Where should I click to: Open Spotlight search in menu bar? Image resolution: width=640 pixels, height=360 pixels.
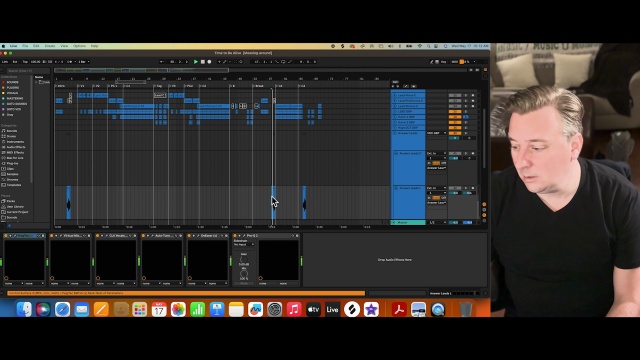(428, 46)
